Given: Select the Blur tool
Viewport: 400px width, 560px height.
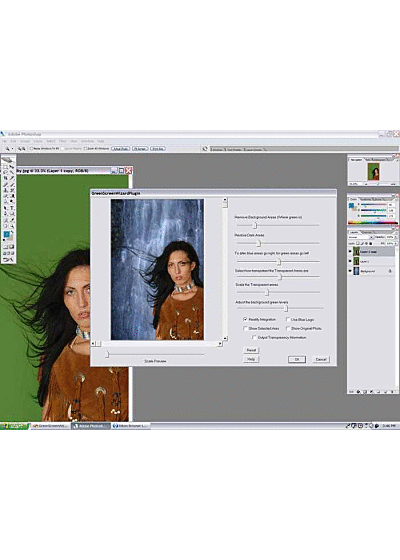Looking at the screenshot, I should click(5, 202).
